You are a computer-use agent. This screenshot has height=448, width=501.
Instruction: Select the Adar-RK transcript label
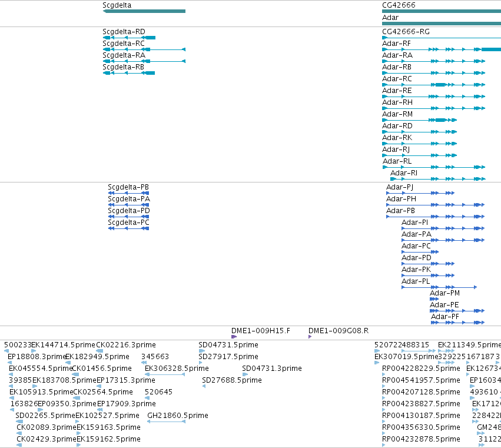(397, 138)
